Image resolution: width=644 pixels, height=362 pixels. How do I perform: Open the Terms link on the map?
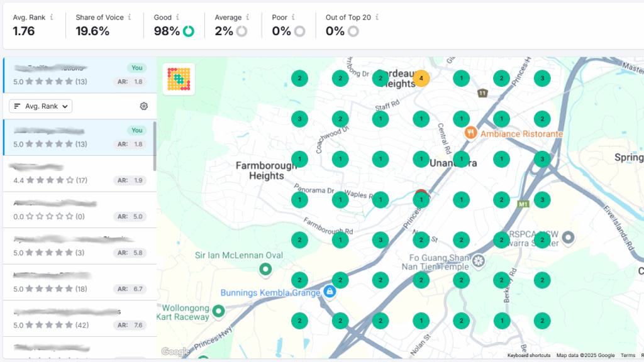pos(628,356)
